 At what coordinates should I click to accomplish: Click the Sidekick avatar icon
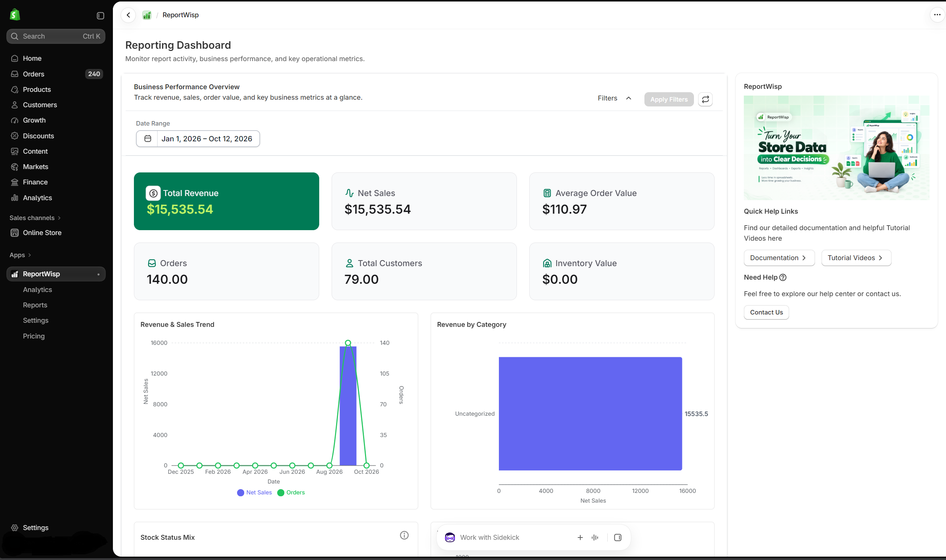(450, 538)
